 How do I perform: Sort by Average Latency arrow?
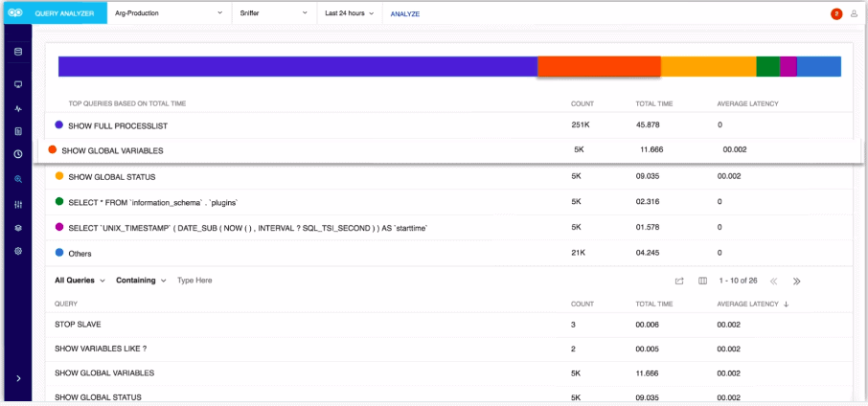786,304
